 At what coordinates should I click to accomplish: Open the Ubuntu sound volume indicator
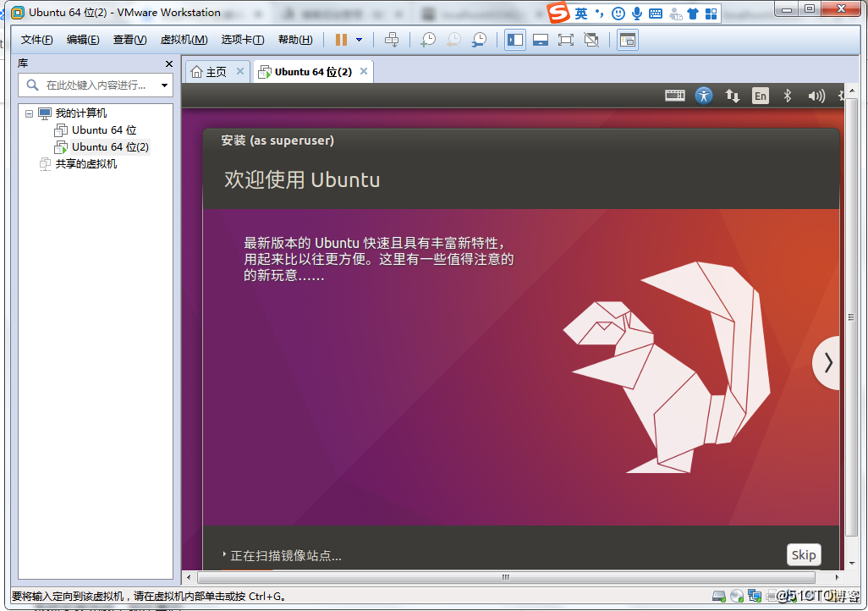816,96
